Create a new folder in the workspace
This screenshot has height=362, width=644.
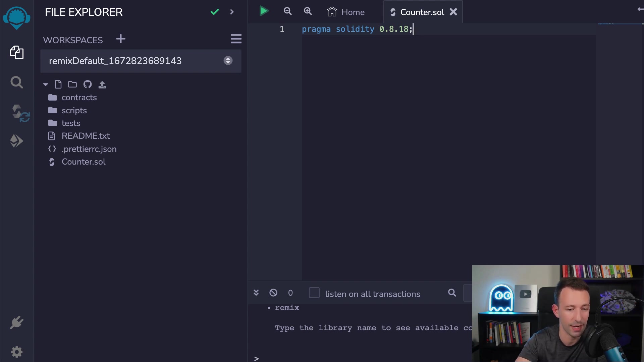click(x=72, y=84)
